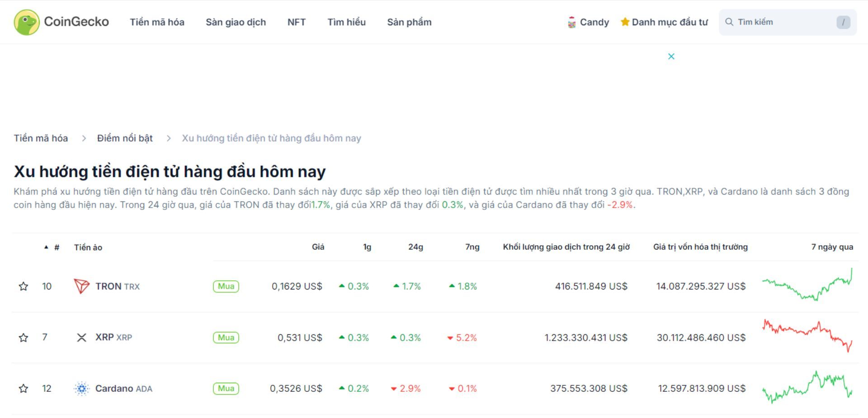Select the XRP logo icon
Image resolution: width=868 pixels, height=418 pixels.
point(81,337)
